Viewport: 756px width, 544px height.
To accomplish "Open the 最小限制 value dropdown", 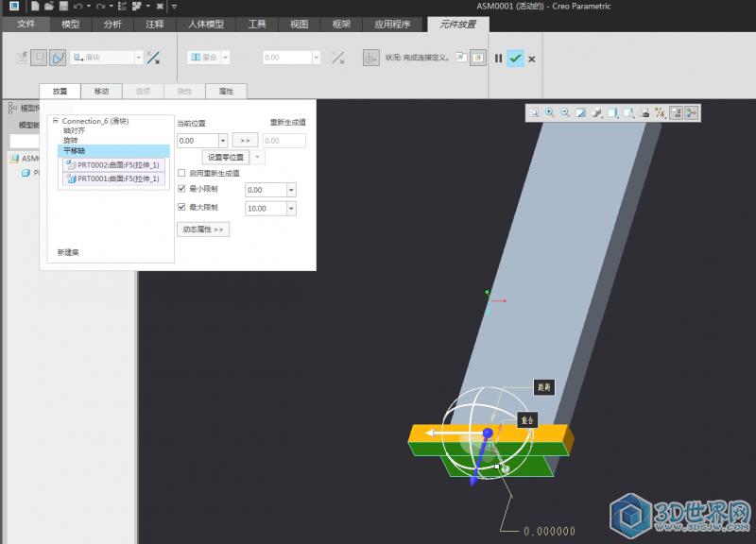I will [x=291, y=191].
